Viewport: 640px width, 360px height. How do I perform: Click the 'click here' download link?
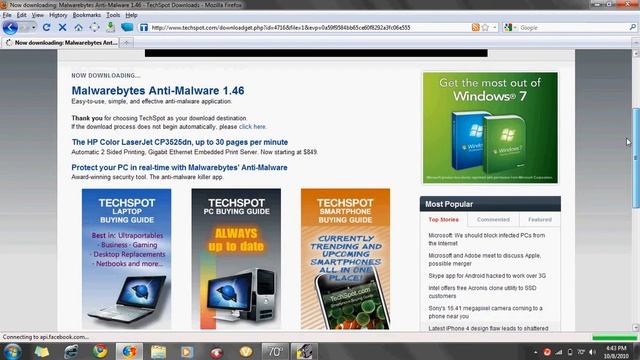[252, 127]
